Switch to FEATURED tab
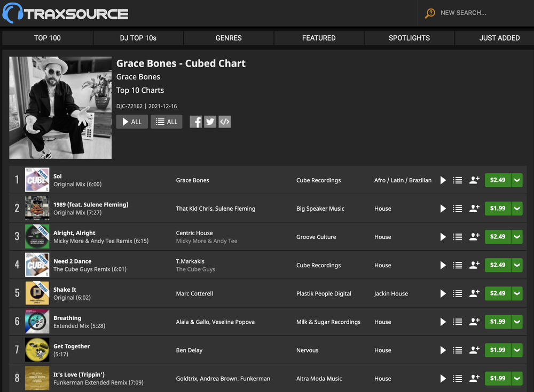Screen dimensions: 534x392 (319, 38)
